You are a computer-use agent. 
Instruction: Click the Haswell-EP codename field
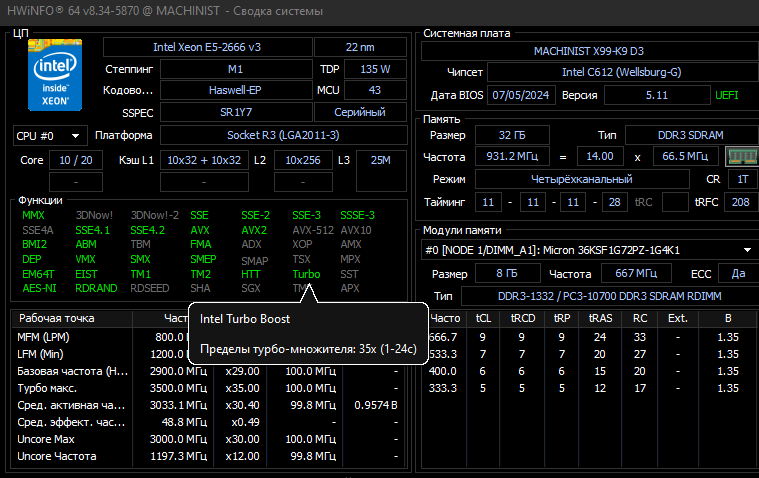coord(236,90)
